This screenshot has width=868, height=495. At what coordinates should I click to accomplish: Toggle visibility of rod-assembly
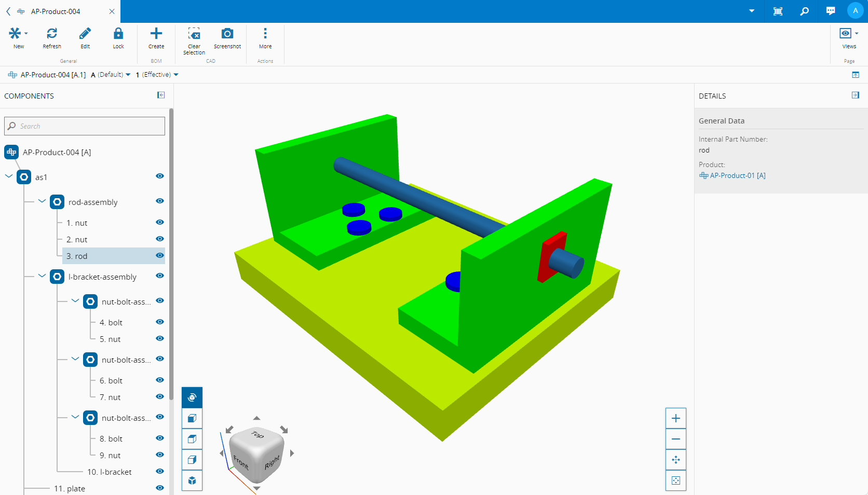tap(160, 201)
